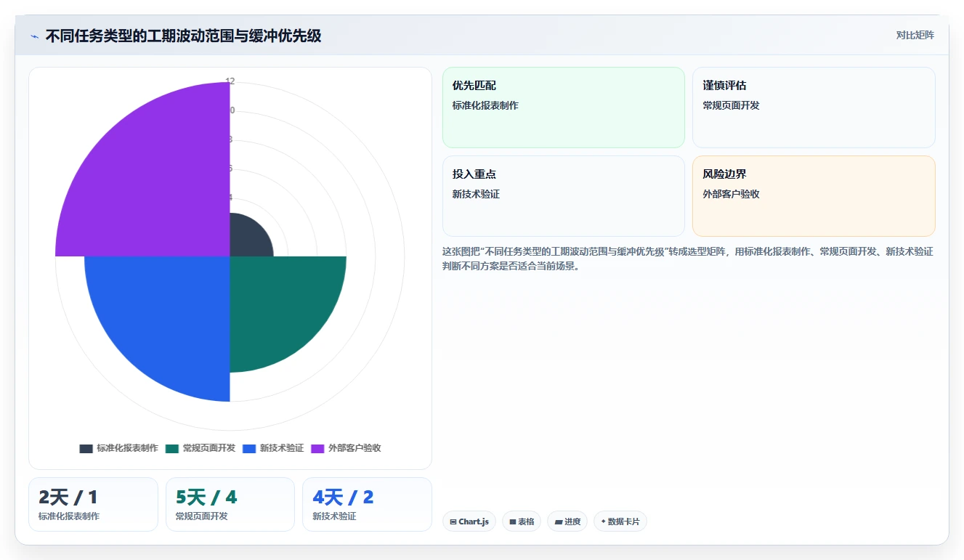Click 新技术验证 text in the 投入重点 card
964x560 pixels.
pos(476,194)
